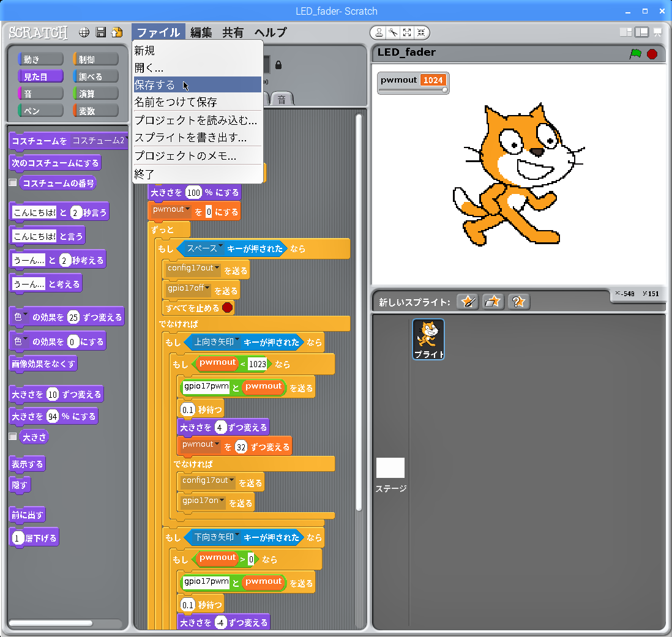
Task: Open the 編集 menu
Action: click(x=201, y=32)
